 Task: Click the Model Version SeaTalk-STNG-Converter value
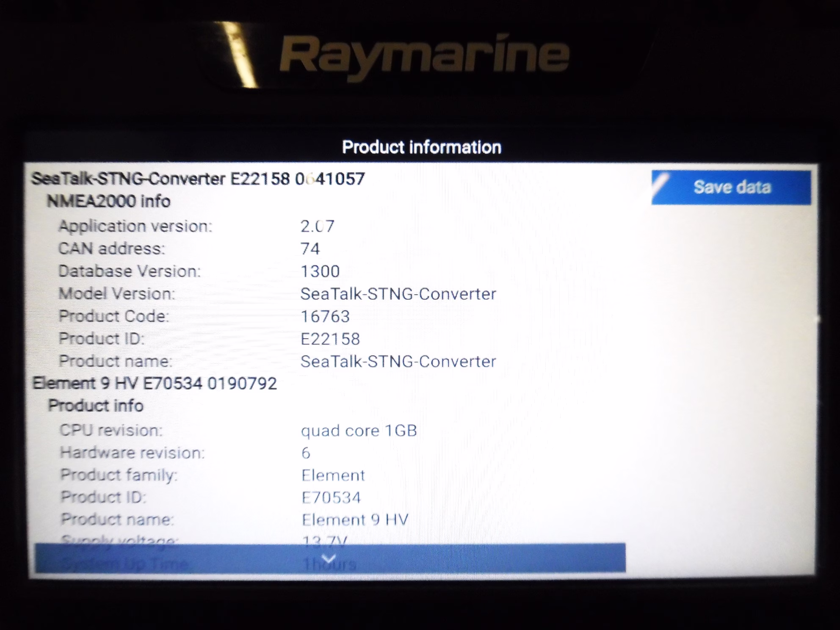(x=398, y=294)
